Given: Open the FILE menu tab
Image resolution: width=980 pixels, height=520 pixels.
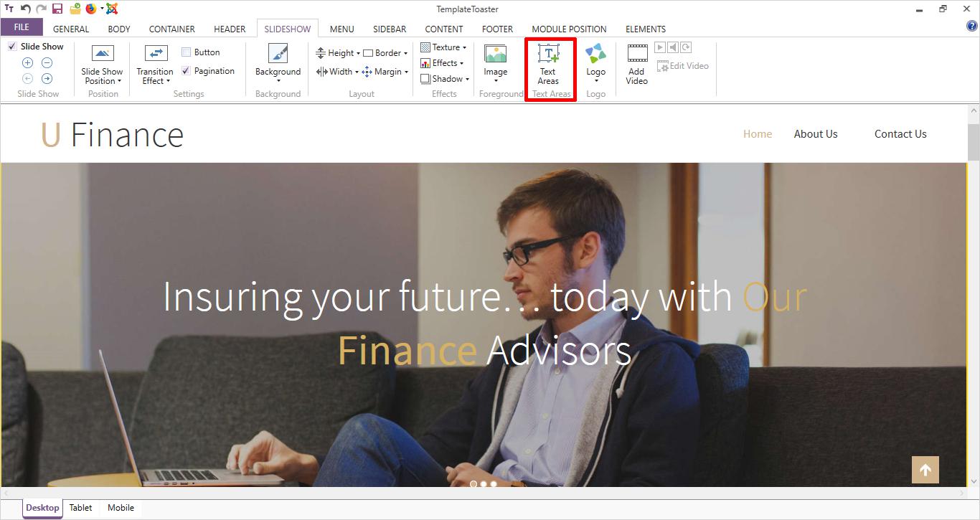Looking at the screenshot, I should 22,27.
